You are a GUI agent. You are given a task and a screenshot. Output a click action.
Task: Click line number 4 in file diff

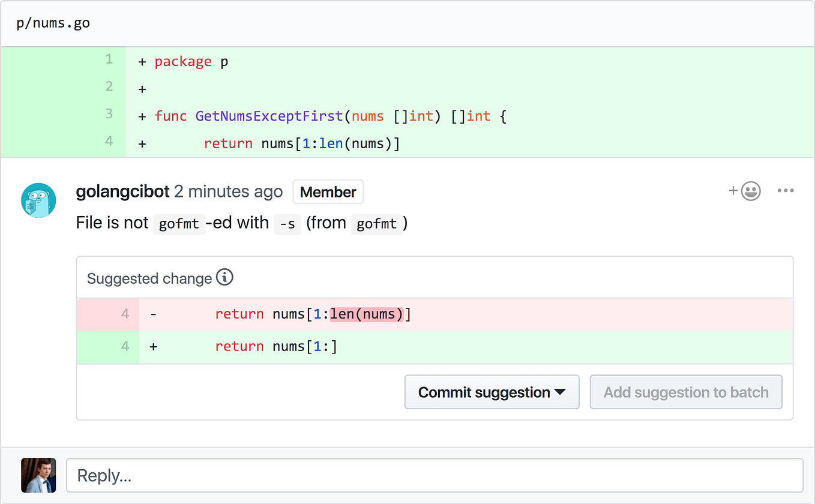click(x=109, y=142)
